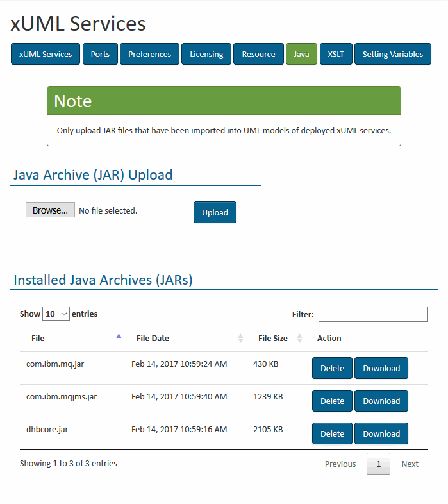Sort table by File column arrow
Viewport: 448px width, 504px height.
coord(119,336)
